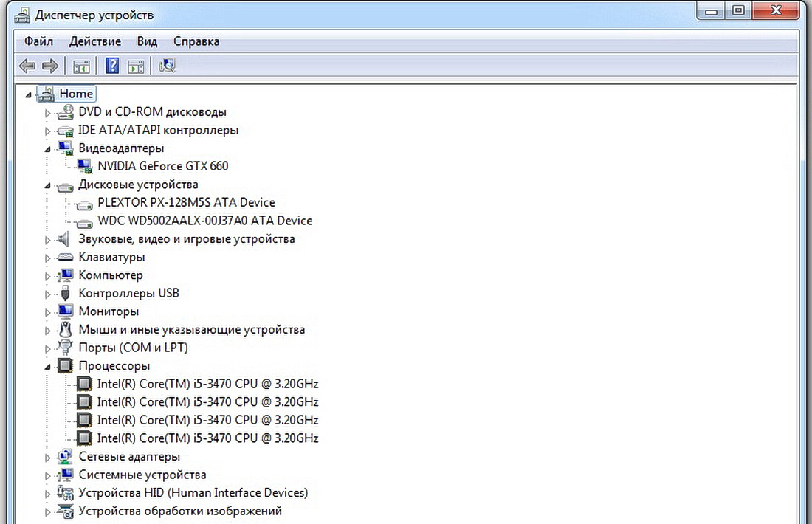Image resolution: width=812 pixels, height=524 pixels.
Task: Click the HID devices category icon
Action: [x=65, y=493]
